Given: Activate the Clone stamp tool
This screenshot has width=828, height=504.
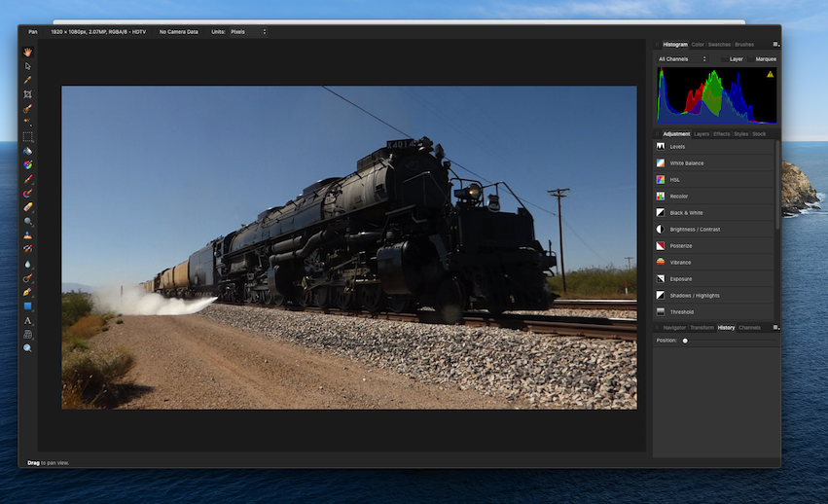Looking at the screenshot, I should coord(27,235).
